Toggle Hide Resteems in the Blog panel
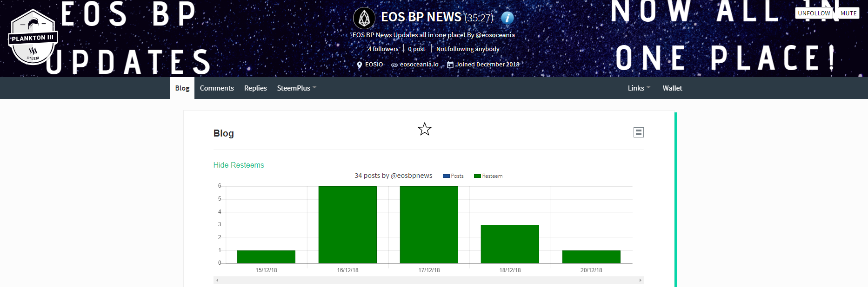The image size is (868, 287). pos(239,165)
